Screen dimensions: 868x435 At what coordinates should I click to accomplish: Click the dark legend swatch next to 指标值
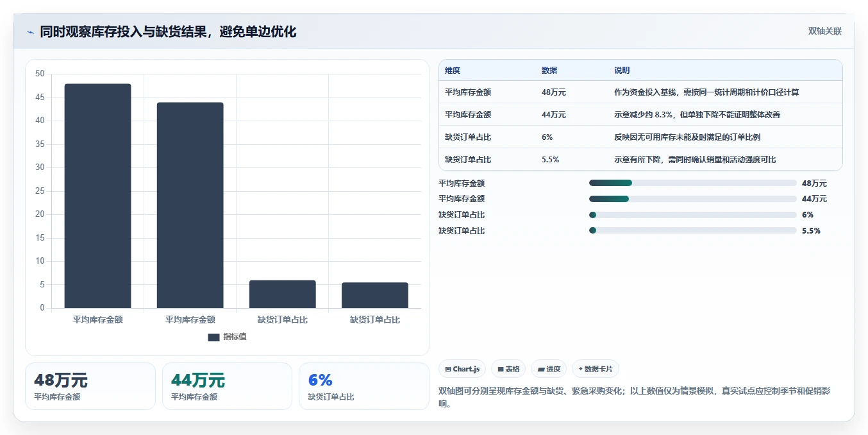pos(213,337)
